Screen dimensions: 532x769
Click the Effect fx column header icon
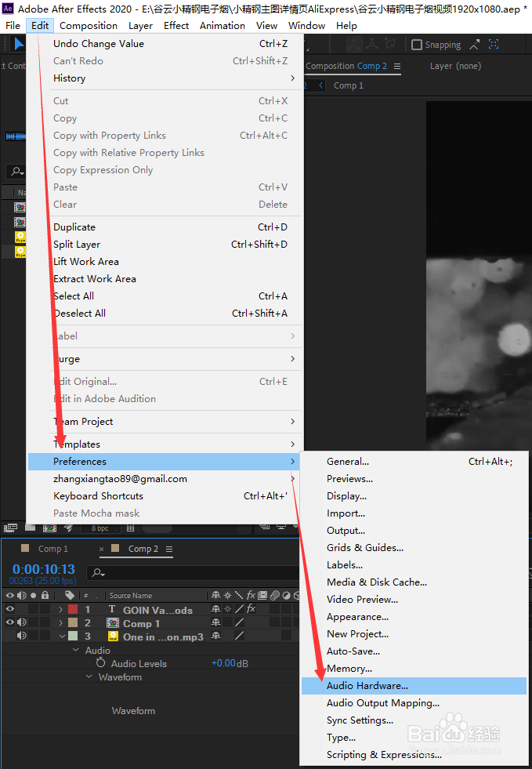pyautogui.click(x=251, y=596)
